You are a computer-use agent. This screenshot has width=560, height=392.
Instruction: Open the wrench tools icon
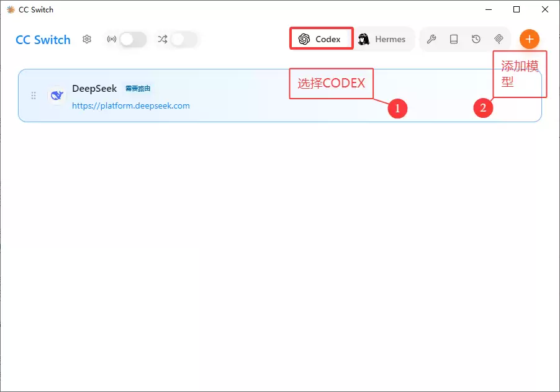tap(431, 39)
